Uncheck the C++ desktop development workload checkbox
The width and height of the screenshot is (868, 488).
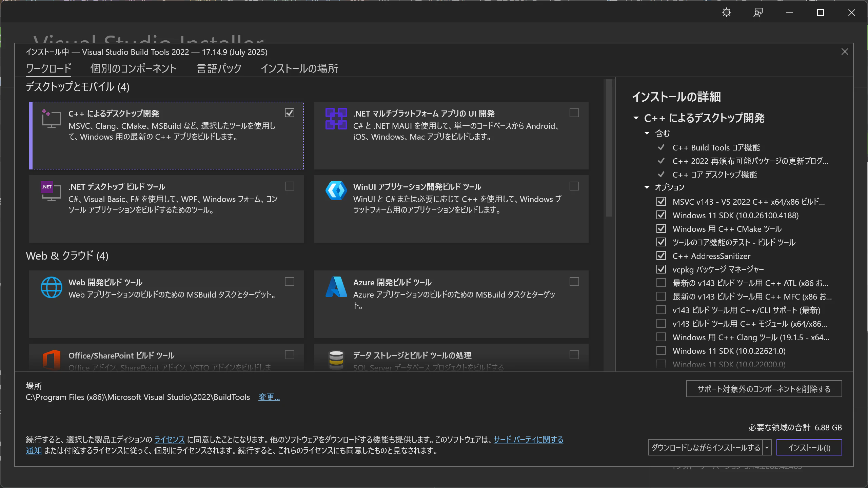290,113
